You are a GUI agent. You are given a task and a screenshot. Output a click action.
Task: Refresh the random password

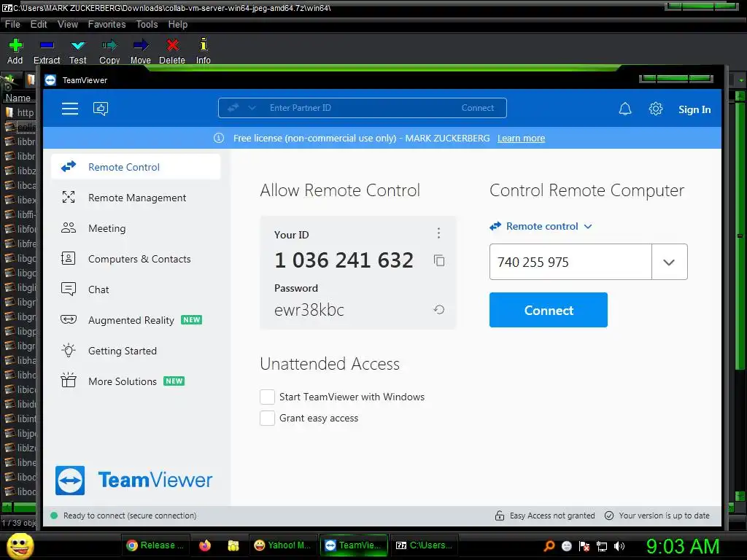pos(438,310)
